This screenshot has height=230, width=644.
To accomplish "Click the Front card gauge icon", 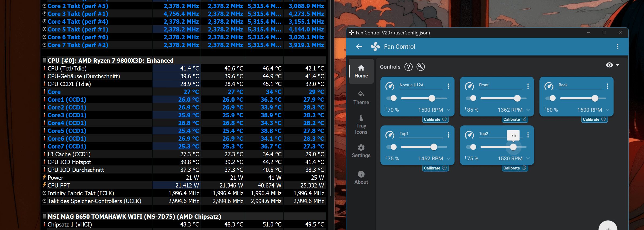I will [x=469, y=86].
